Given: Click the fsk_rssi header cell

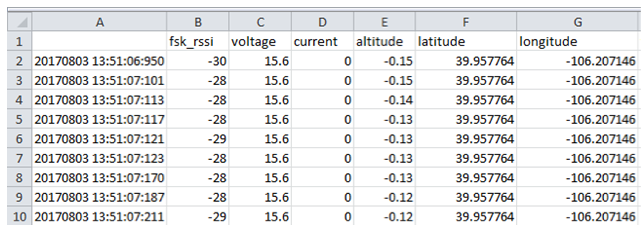Looking at the screenshot, I should point(198,41).
